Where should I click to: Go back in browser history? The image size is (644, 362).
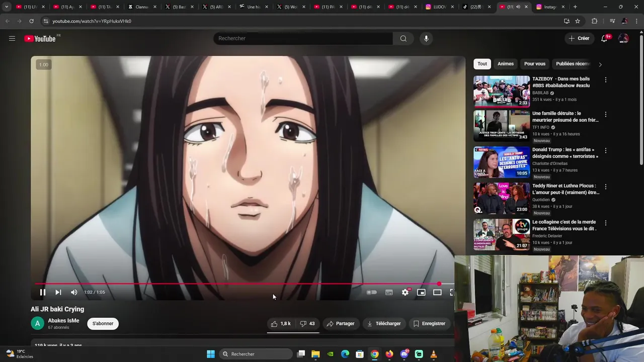point(7,21)
